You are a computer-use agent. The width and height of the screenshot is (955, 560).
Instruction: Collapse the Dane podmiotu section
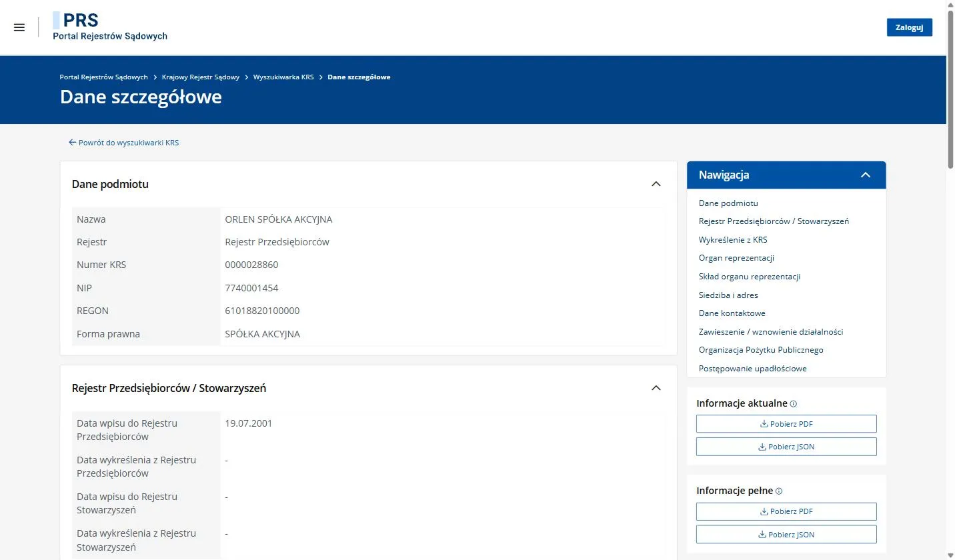click(x=656, y=184)
